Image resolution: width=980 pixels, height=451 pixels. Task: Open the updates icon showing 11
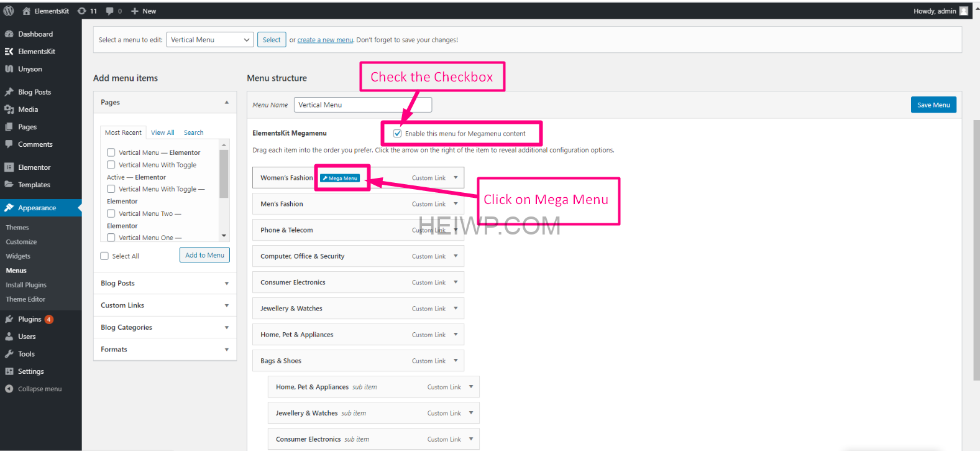[81, 11]
